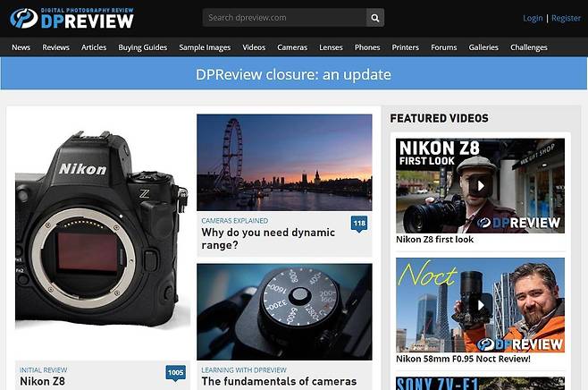Click the search magnifier button
The height and width of the screenshot is (390, 588).
tap(375, 18)
